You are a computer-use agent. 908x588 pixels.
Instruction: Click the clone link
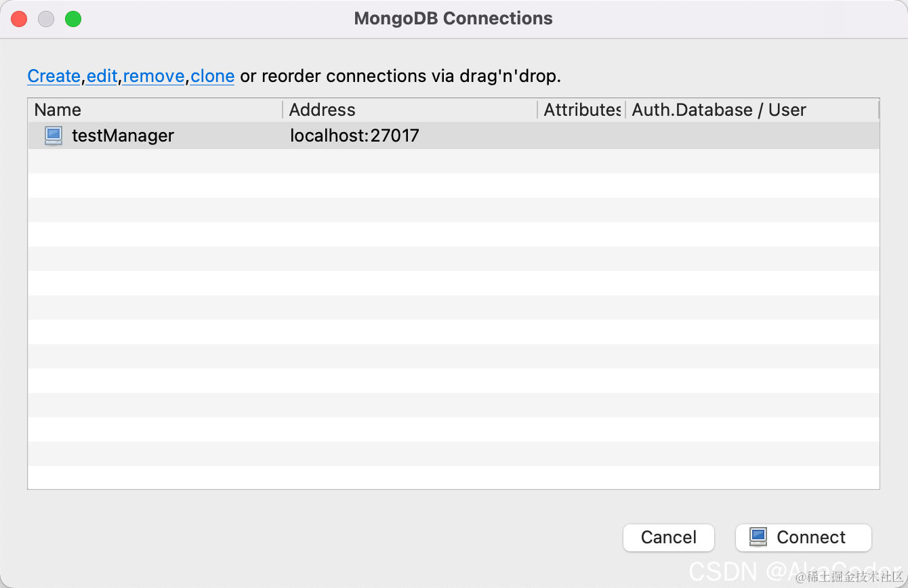coord(213,77)
